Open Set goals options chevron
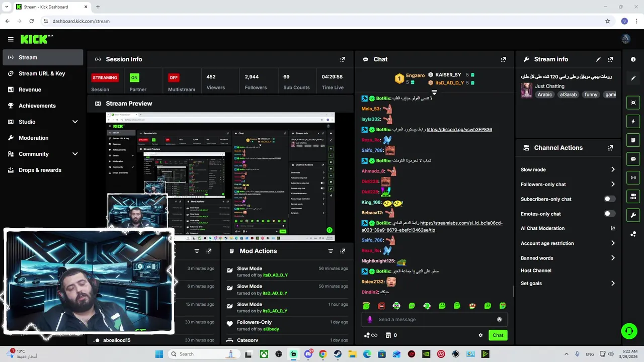644x362 pixels. [613, 283]
